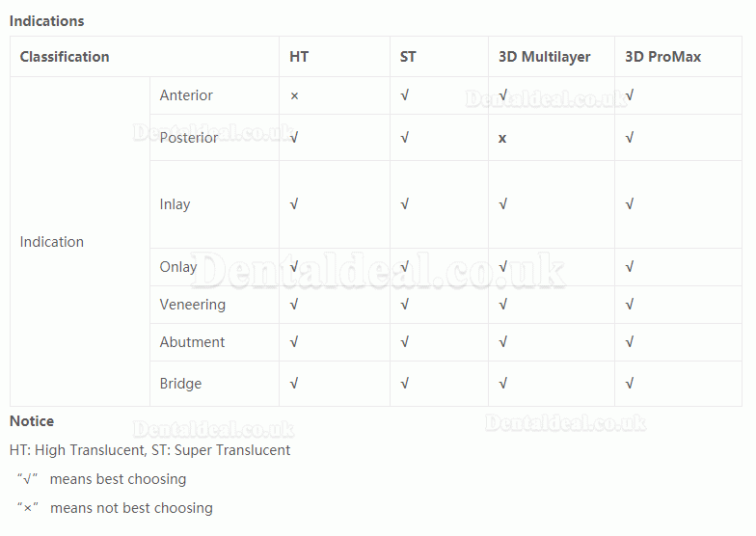Click the Notice heading
The height and width of the screenshot is (536, 756).
[x=32, y=420]
